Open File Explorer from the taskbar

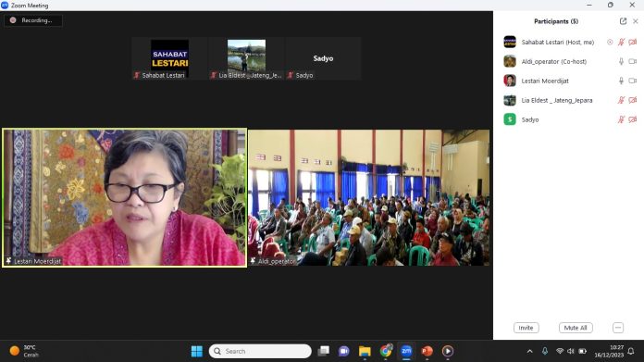click(365, 351)
